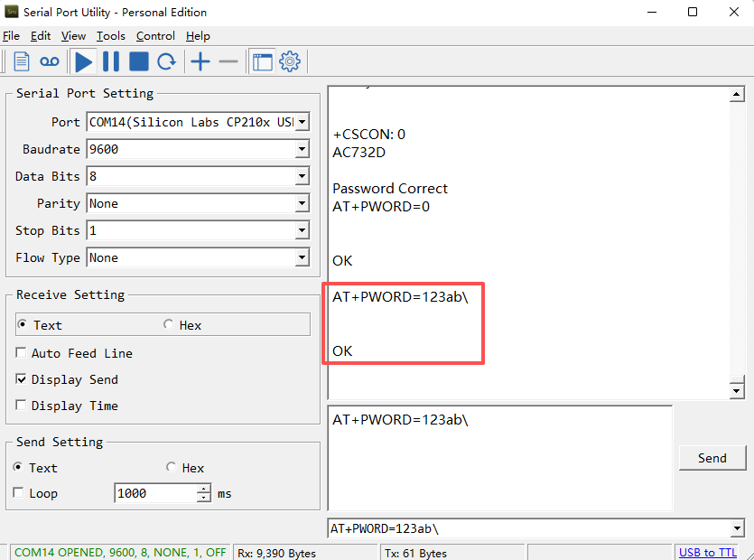This screenshot has height=560, width=754.
Task: Click the loop interval 1000 ms field
Action: click(155, 493)
